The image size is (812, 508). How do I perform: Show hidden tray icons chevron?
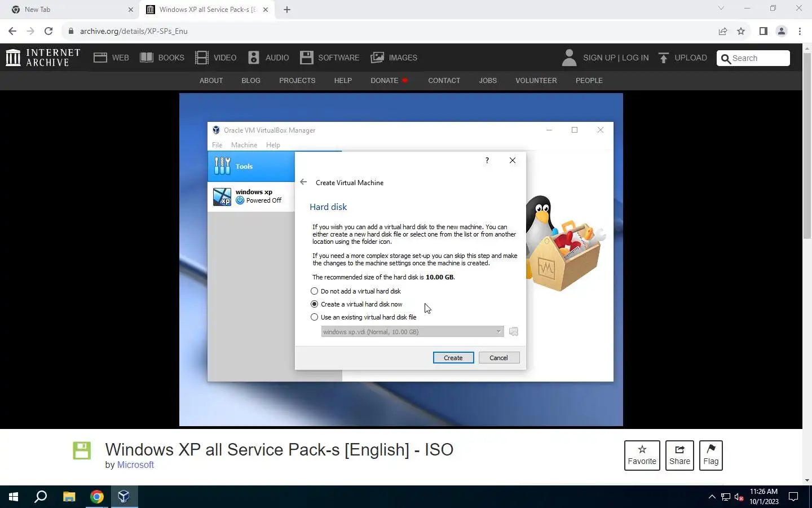click(712, 497)
